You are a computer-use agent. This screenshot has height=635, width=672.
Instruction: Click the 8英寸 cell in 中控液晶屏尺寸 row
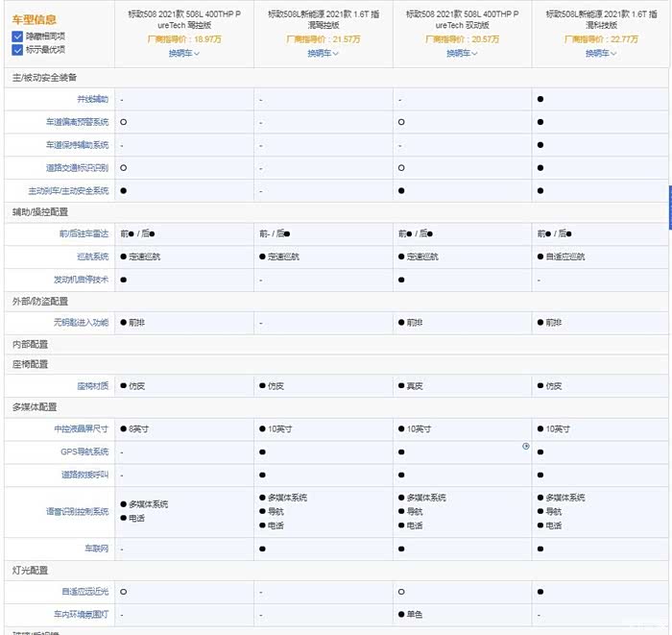point(134,428)
